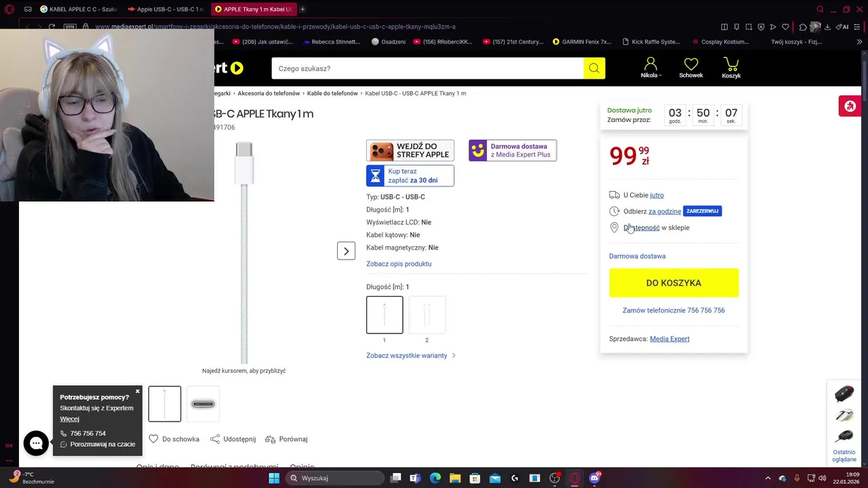Close the Potrzebujesz pomocy popup
Screen dimensions: 868x488
pos(138,391)
